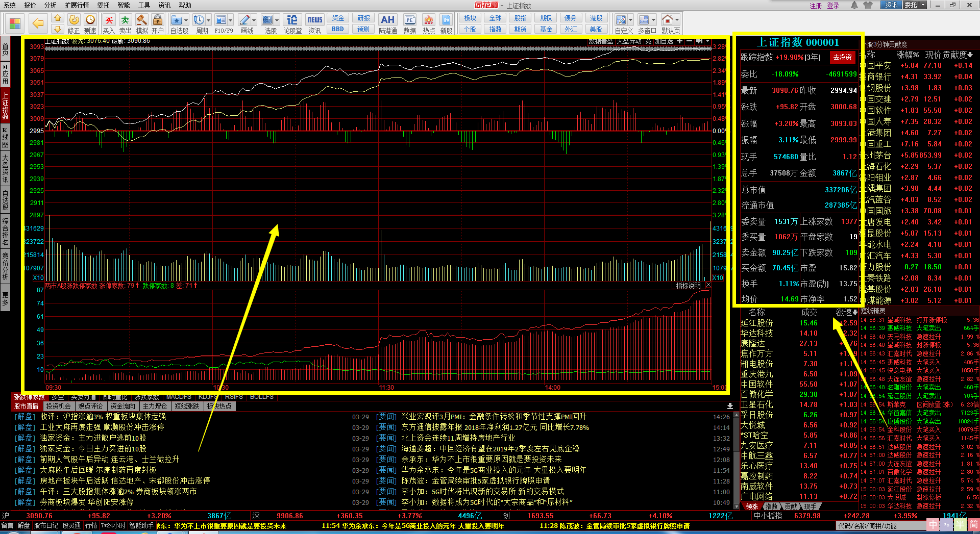Image resolution: width=980 pixels, height=534 pixels.
Task: Click the 代码/名称/简拼/功能 search field
Action: pyautogui.click(x=881, y=526)
